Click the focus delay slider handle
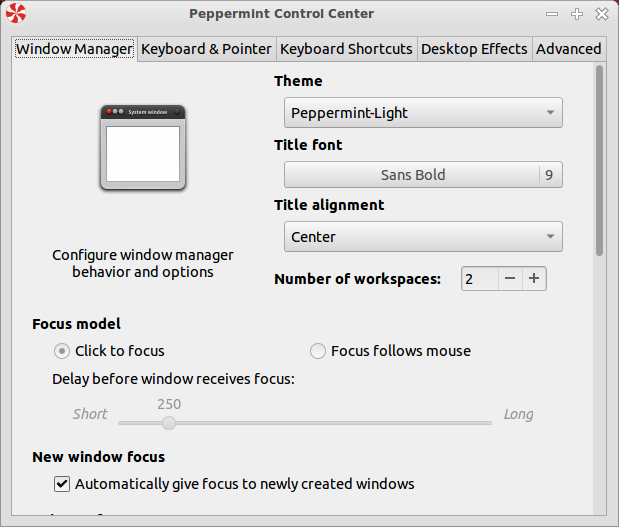Screen dimensions: 619x527 169,423
